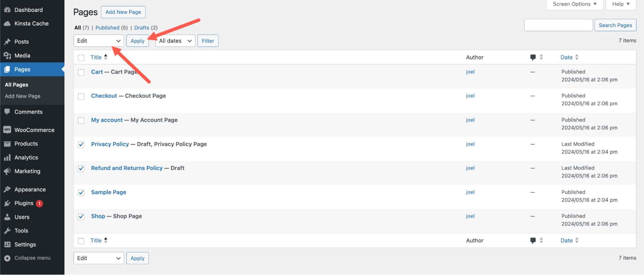Screen dimensions: 644x275
Task: Open the Shop page title link
Action: point(98,216)
